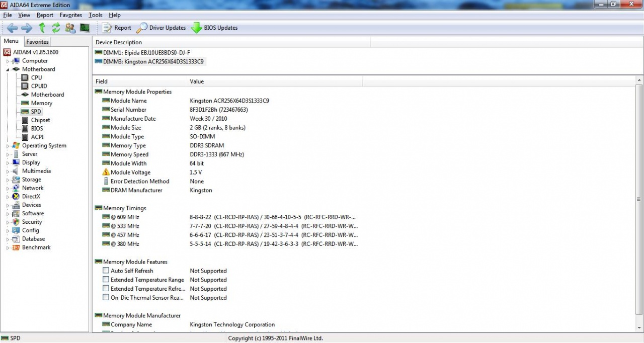Image resolution: width=644 pixels, height=343 pixels.
Task: Click the Report toolbar button
Action: click(x=117, y=28)
